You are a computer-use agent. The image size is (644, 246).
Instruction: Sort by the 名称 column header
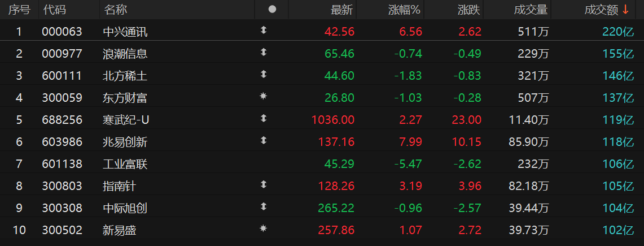115,10
